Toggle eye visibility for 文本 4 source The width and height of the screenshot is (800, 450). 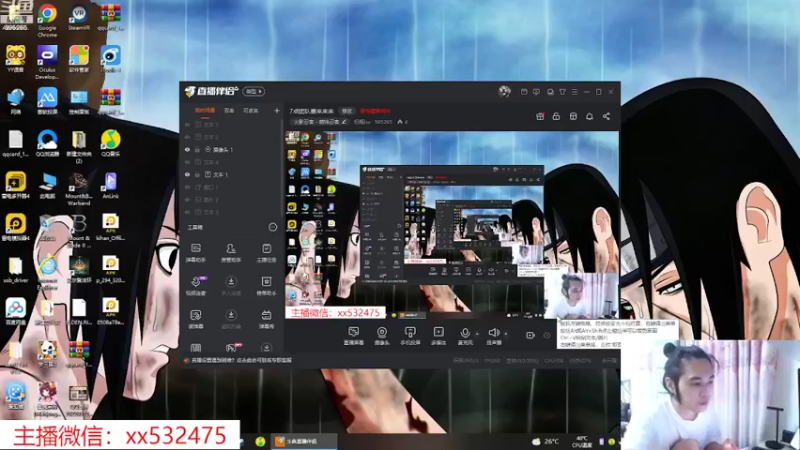pos(187,162)
